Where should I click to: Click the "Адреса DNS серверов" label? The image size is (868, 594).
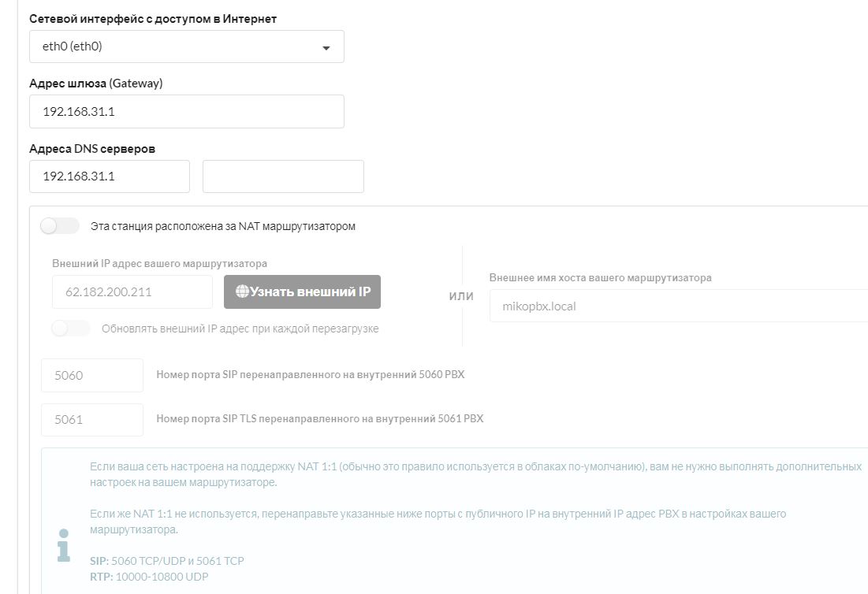(x=92, y=149)
